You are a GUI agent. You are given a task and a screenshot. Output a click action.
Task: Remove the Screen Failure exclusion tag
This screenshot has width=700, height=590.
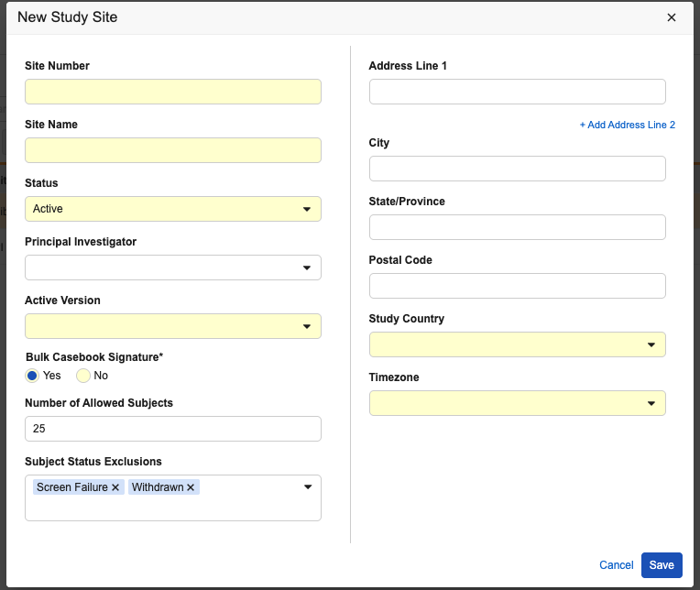[115, 487]
